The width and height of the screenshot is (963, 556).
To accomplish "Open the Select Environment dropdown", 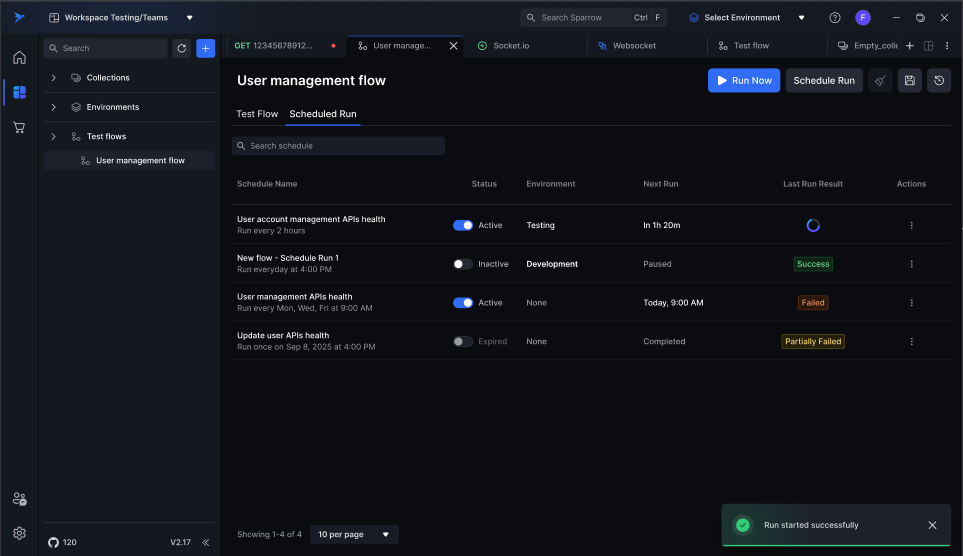I will (746, 18).
